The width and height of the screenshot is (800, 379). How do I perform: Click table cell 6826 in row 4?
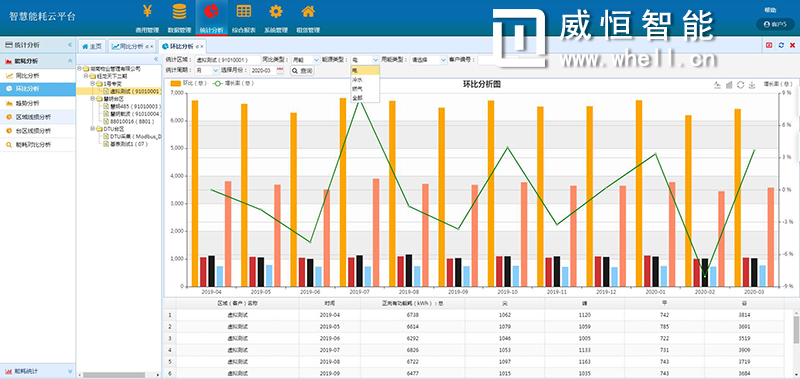(x=413, y=350)
